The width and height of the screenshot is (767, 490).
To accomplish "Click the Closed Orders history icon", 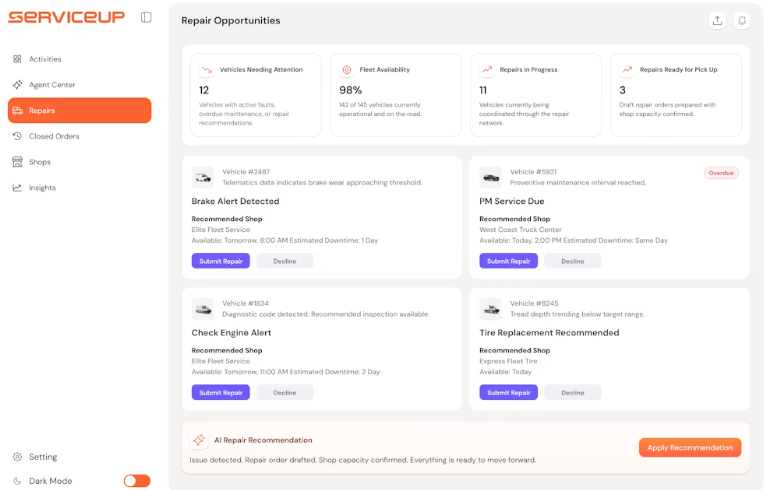I will 17,136.
